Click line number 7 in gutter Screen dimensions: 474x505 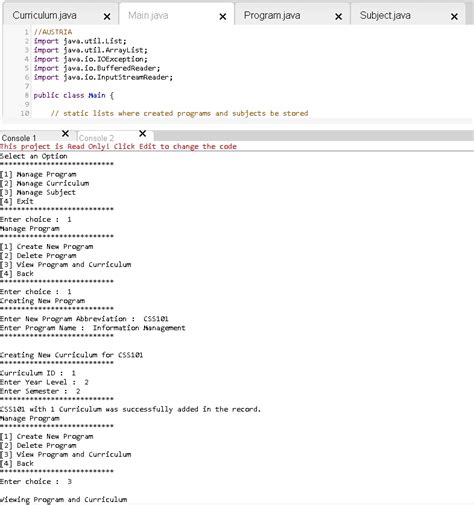[x=27, y=86]
